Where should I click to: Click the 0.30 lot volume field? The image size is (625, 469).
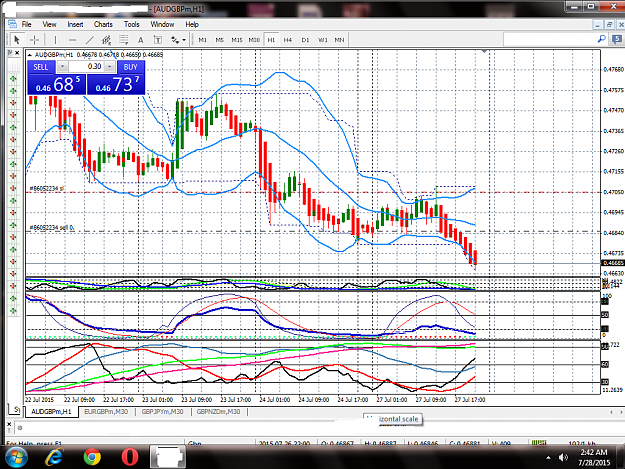point(86,67)
